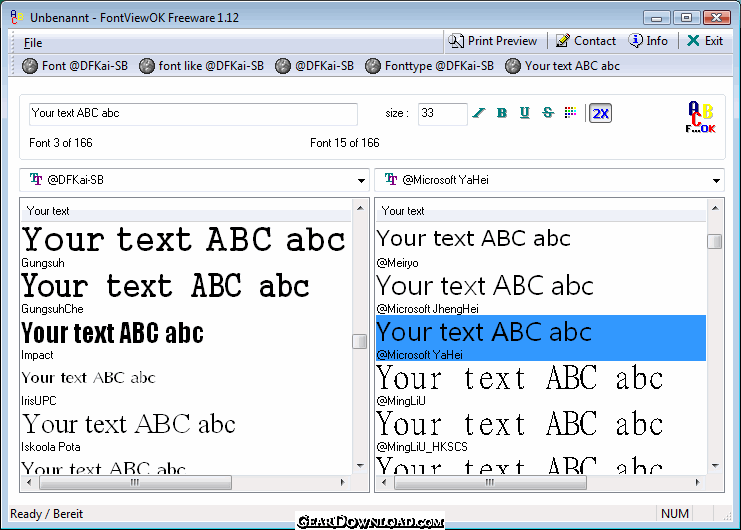Click left list horizontal scrollbar thumb
The width and height of the screenshot is (741, 530).
(135, 482)
